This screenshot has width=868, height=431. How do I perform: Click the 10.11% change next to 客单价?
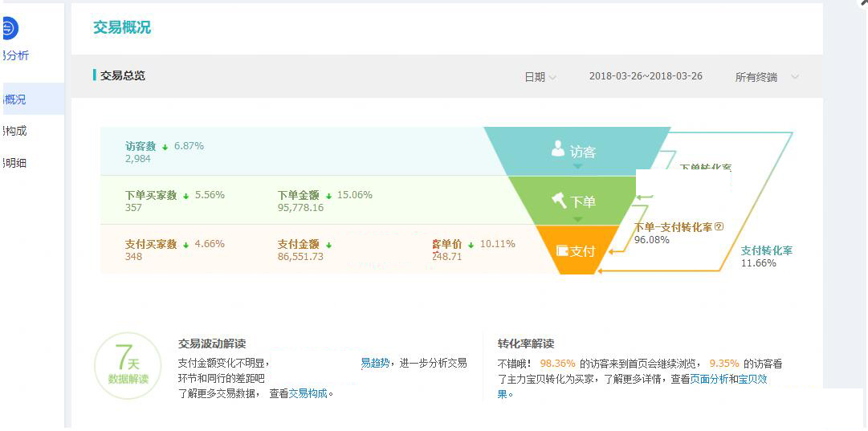pyautogui.click(x=498, y=243)
